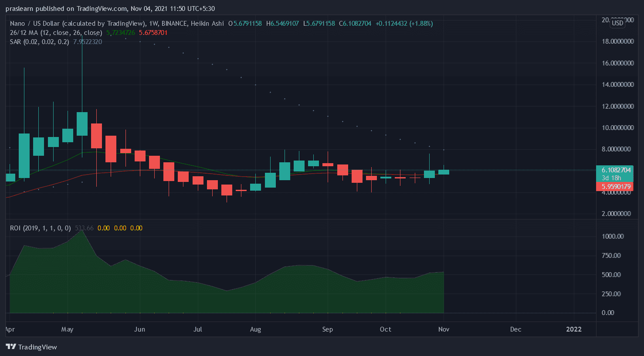The width and height of the screenshot is (644, 356).
Task: Click the ROI value 533.66 in legend
Action: [x=84, y=228]
